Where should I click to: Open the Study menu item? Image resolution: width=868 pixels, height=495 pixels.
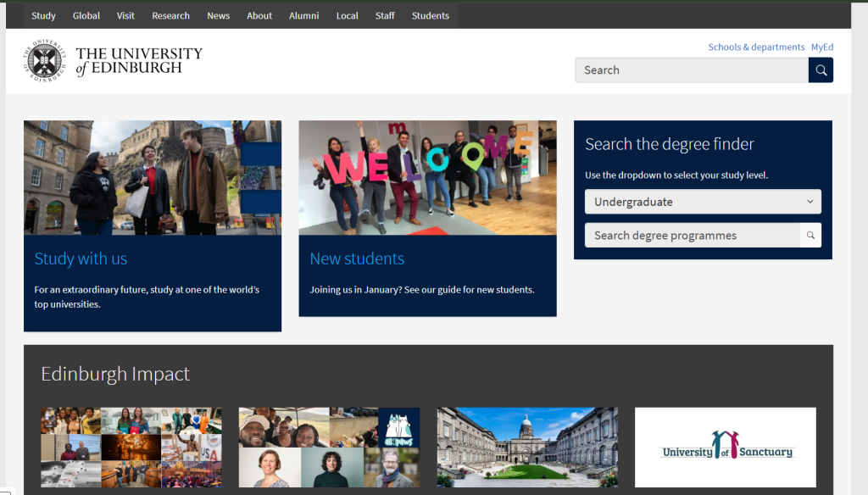coord(43,15)
